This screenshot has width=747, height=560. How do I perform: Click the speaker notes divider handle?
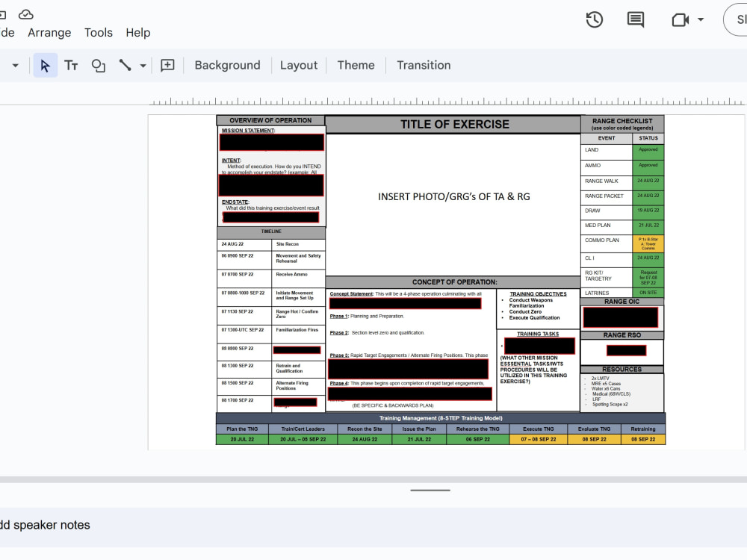pos(430,490)
